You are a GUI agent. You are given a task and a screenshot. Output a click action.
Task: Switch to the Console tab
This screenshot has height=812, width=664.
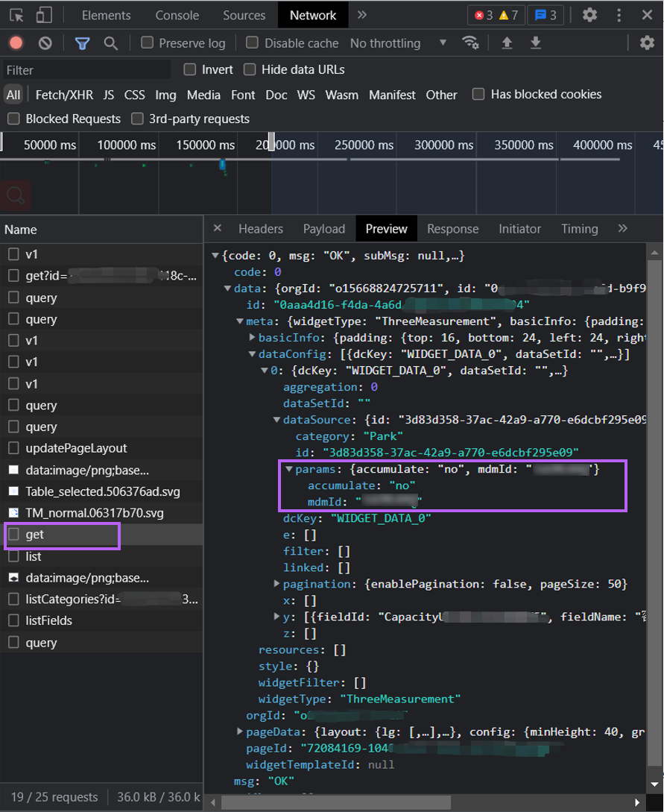(x=177, y=15)
